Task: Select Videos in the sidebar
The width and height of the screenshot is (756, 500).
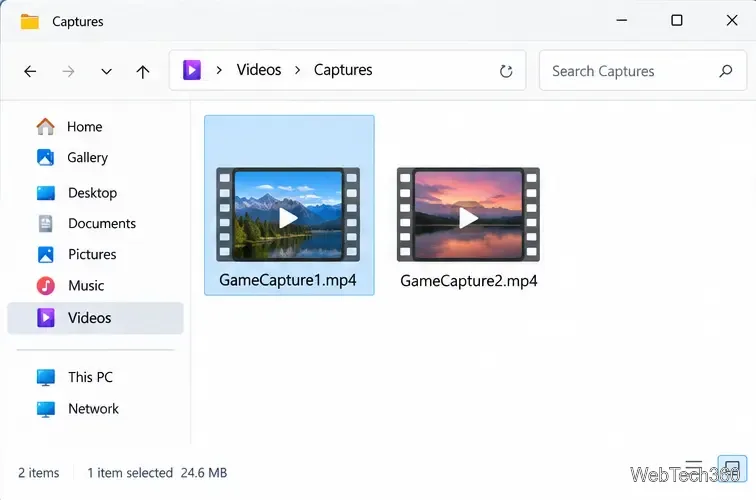Action: [x=95, y=318]
